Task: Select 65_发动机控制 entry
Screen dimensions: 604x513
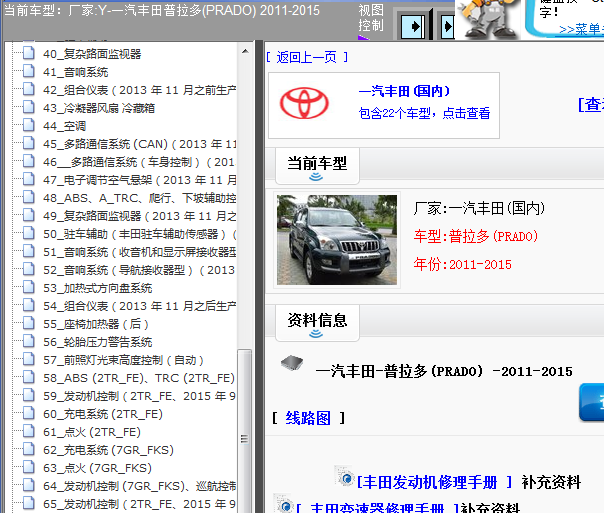Action: coord(139,504)
